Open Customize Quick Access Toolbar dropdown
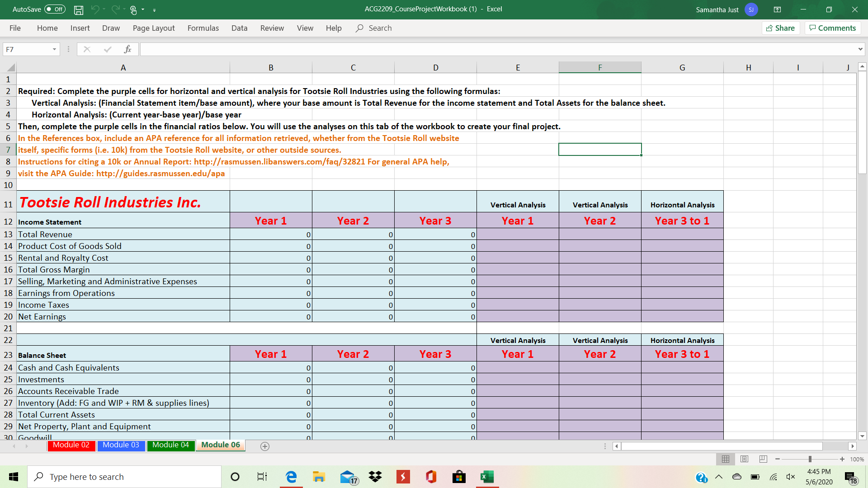This screenshot has width=868, height=488. click(x=154, y=9)
